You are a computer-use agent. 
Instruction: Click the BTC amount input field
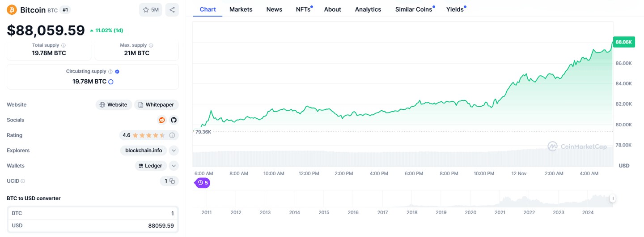[93, 213]
